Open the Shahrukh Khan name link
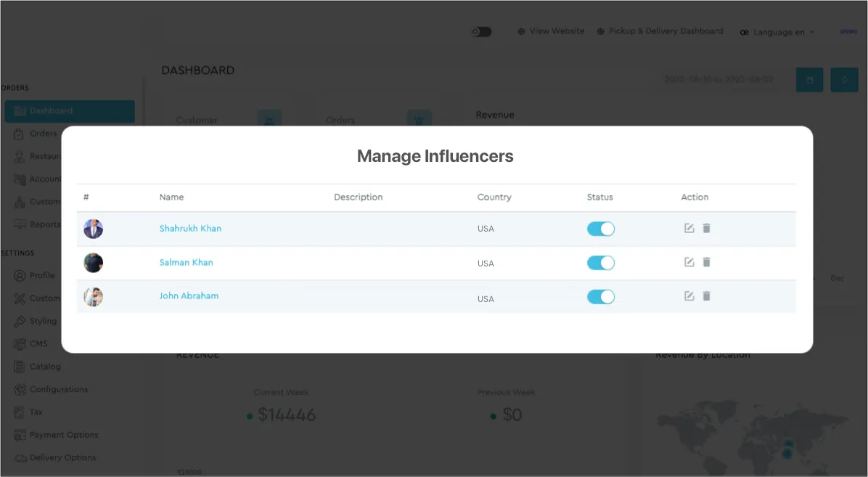This screenshot has width=868, height=477. (190, 229)
